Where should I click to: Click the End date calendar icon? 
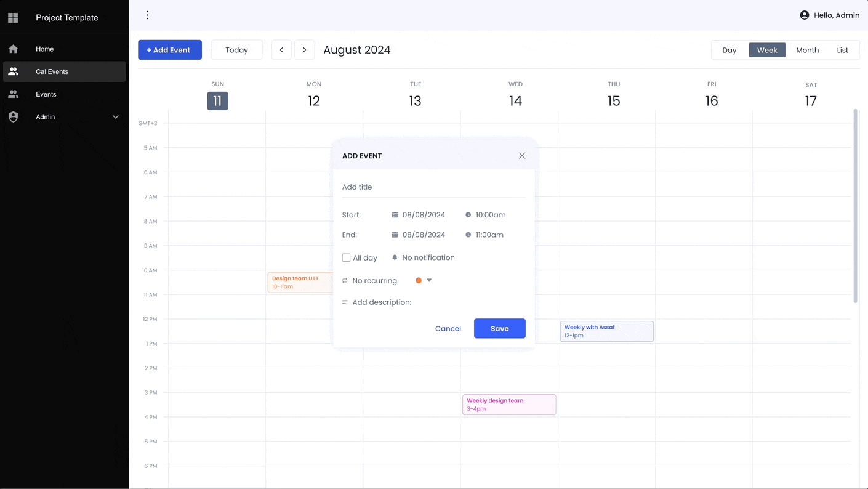(x=395, y=235)
